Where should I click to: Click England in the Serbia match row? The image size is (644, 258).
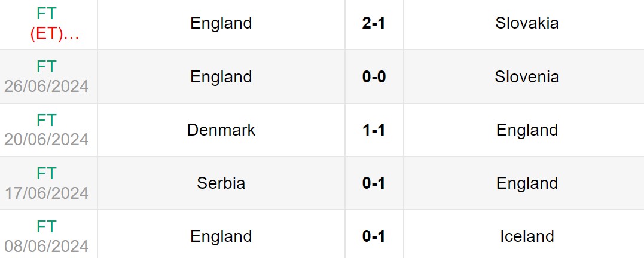click(527, 183)
